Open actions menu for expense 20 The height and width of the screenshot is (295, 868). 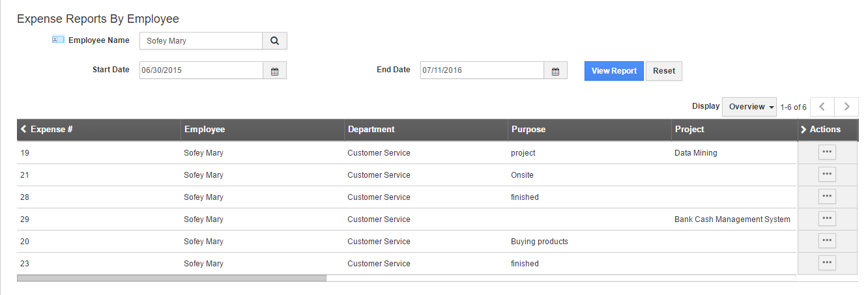pyautogui.click(x=827, y=241)
